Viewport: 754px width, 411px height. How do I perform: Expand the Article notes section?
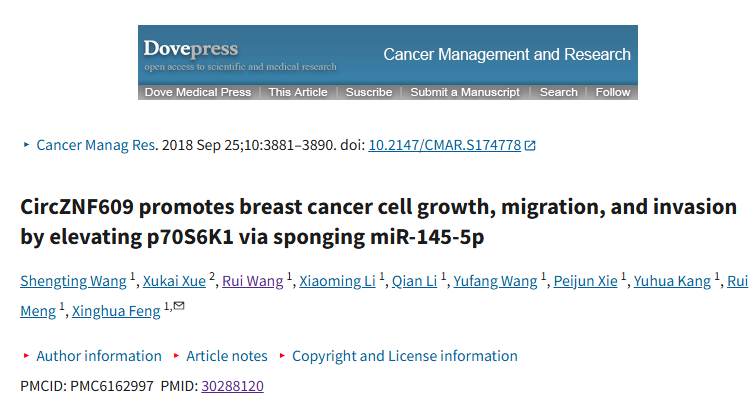pos(227,356)
